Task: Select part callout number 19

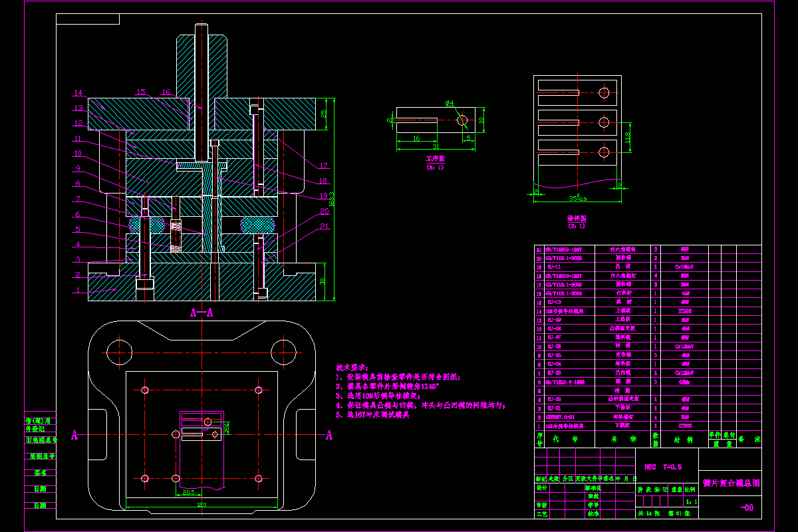Action: click(323, 196)
